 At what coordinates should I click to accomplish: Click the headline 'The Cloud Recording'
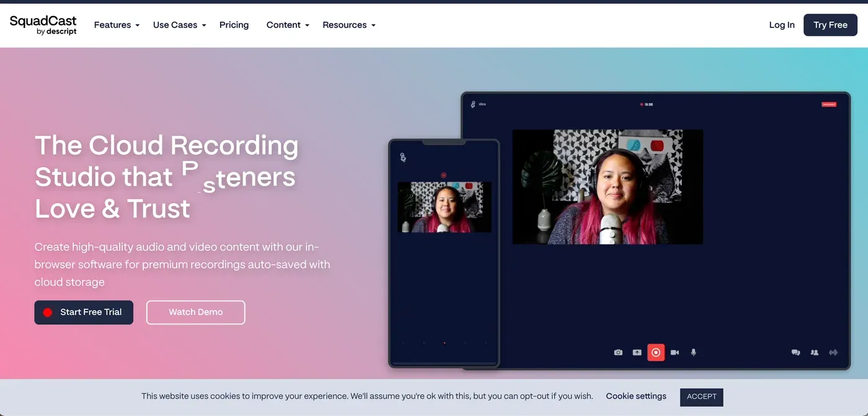167,146
